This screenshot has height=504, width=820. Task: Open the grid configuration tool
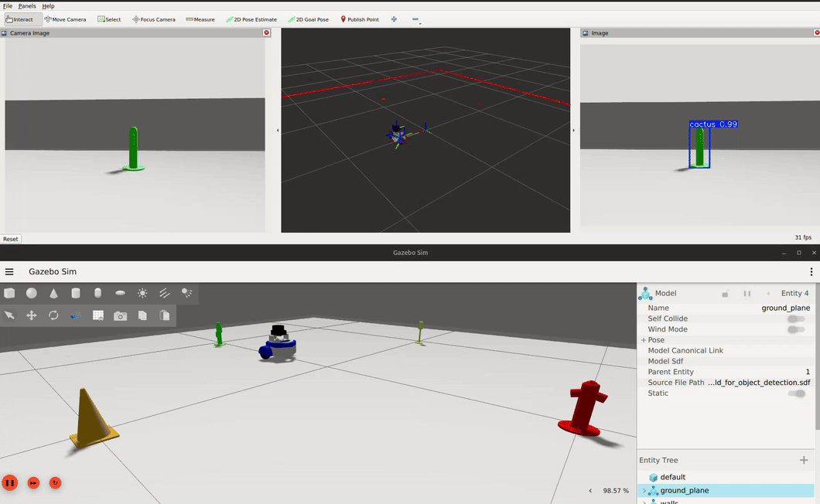(x=97, y=315)
